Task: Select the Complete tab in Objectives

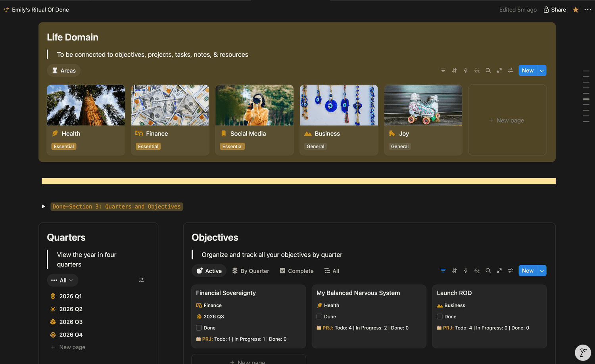Action: pos(296,271)
